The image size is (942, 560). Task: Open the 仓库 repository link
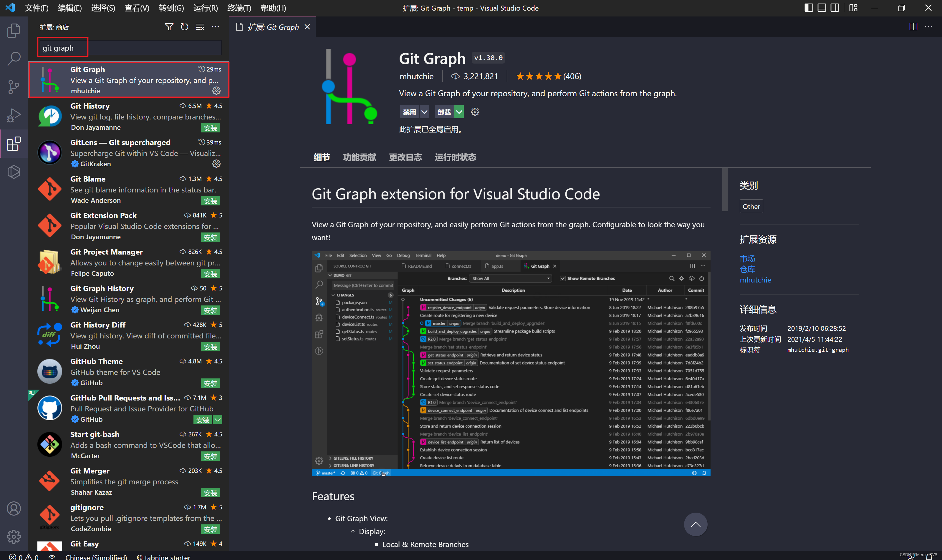click(747, 269)
